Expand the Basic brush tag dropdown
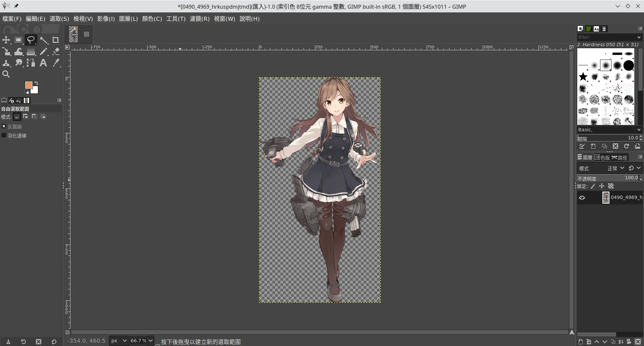 609,130
